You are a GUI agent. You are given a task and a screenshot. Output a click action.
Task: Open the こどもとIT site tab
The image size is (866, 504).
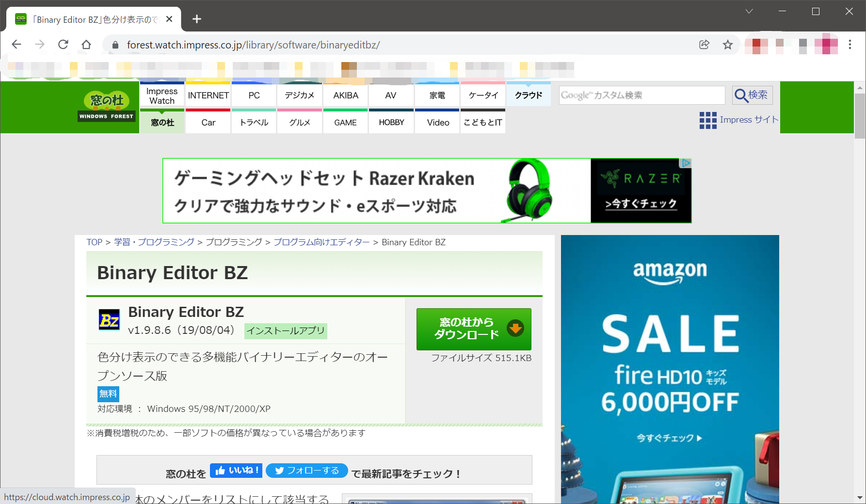(x=483, y=122)
